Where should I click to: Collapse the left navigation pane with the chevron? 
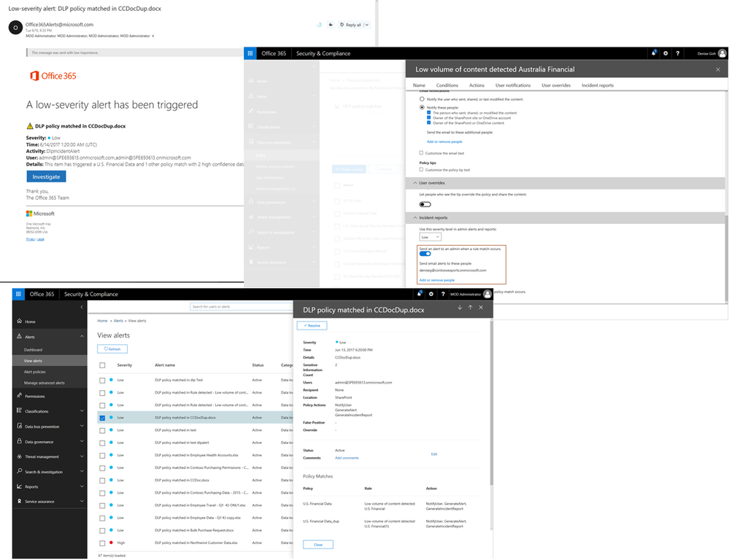tap(81, 307)
